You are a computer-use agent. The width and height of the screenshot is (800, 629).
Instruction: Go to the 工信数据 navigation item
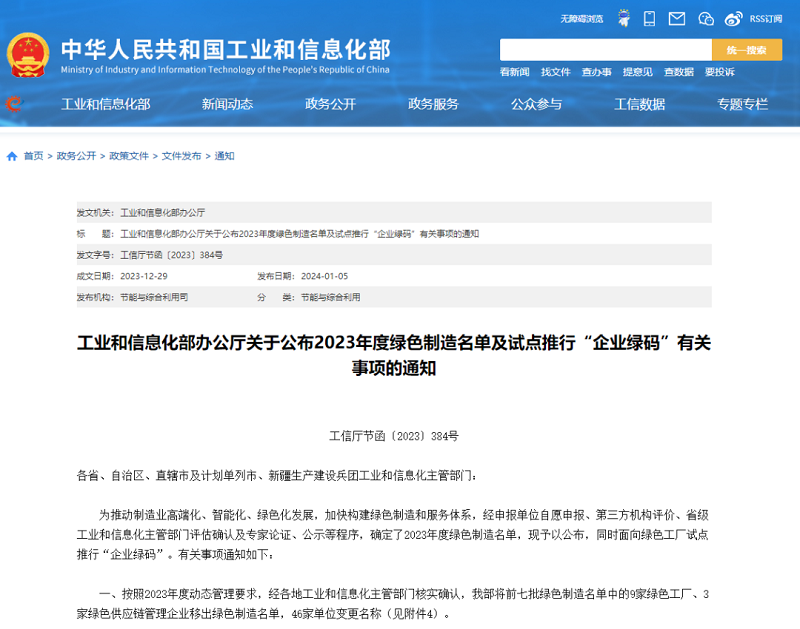[639, 104]
